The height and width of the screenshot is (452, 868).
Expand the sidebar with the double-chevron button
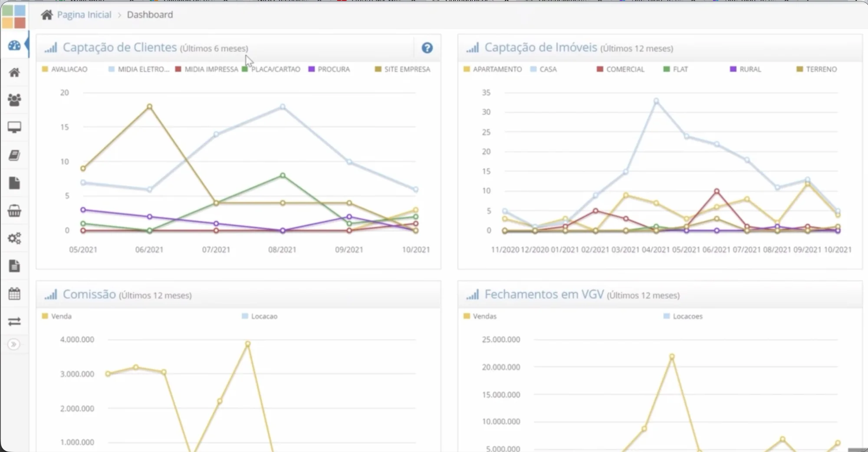tap(14, 344)
